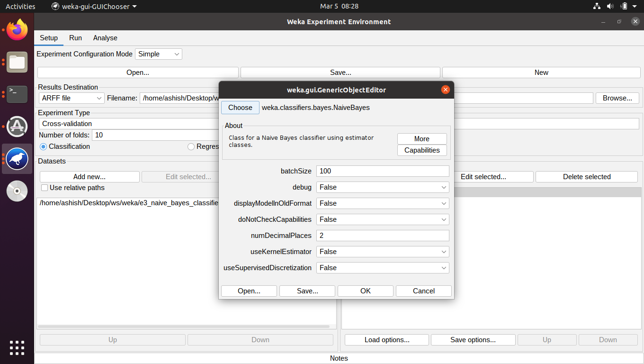Open the ARFF file destination dropdown

[x=72, y=98]
